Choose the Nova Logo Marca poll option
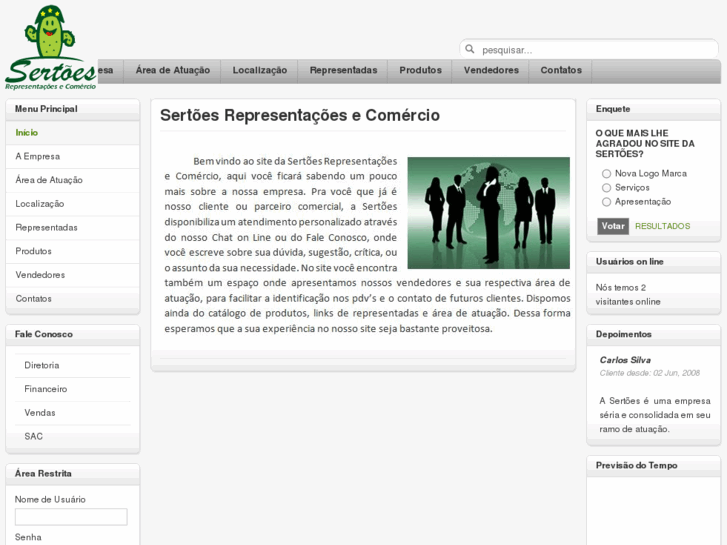 [x=606, y=173]
